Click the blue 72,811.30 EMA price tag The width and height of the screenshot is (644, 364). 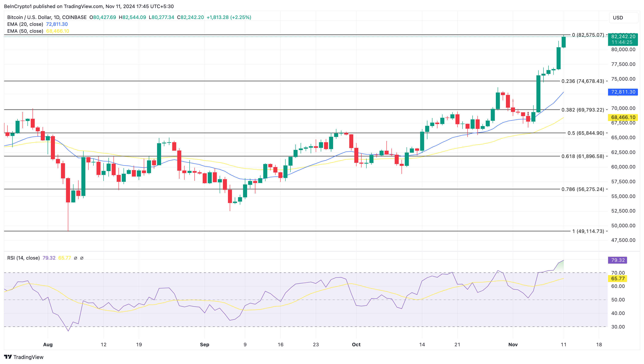tap(623, 92)
